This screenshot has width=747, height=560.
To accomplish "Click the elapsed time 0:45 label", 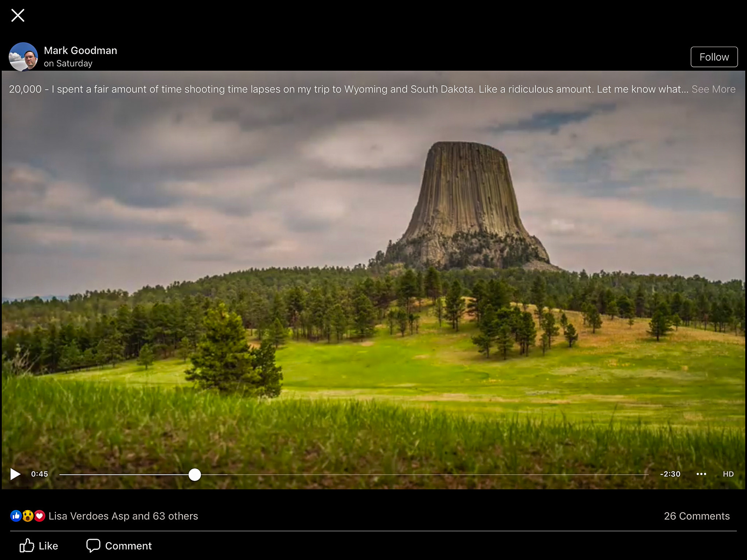I will click(x=39, y=474).
